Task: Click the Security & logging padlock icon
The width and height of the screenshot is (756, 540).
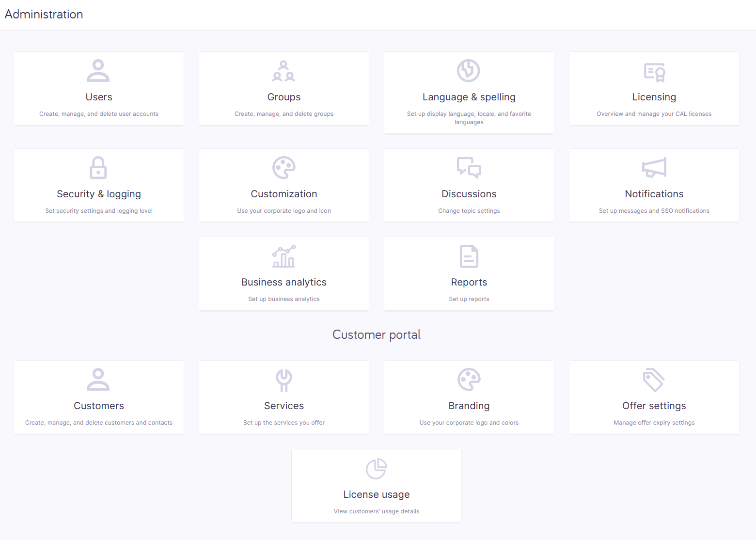Action: click(98, 167)
